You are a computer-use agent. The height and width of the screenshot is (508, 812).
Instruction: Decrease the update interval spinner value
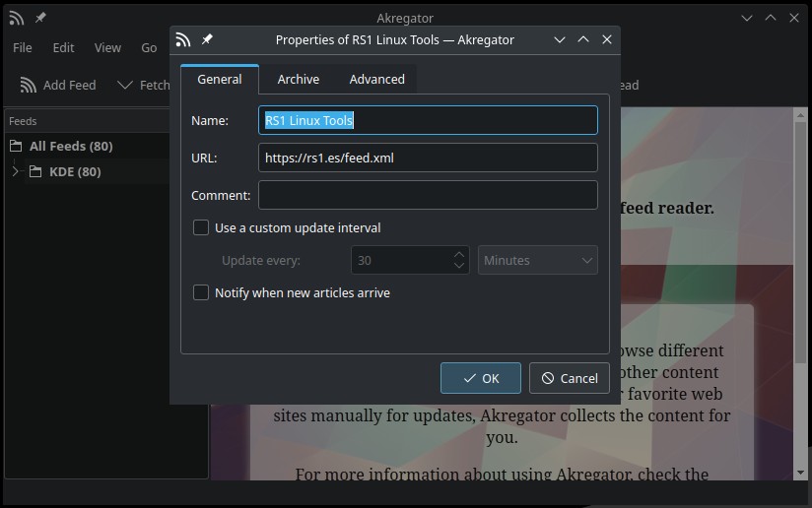[x=459, y=266]
